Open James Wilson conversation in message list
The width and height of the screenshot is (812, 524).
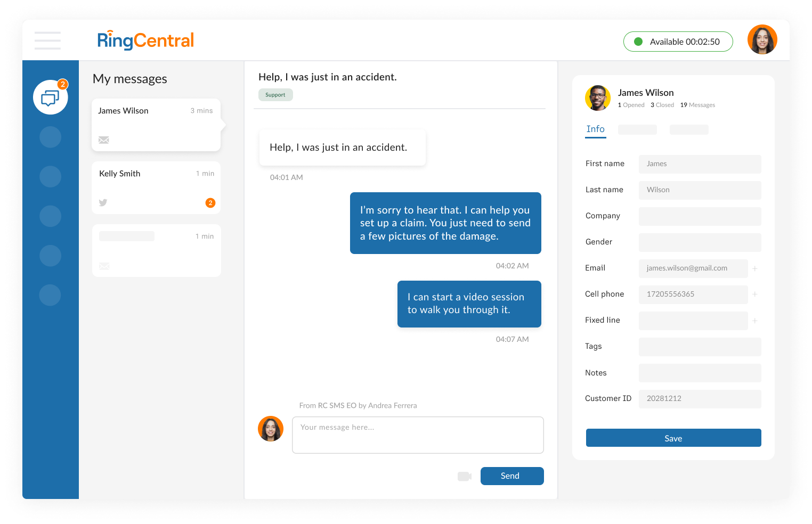156,125
